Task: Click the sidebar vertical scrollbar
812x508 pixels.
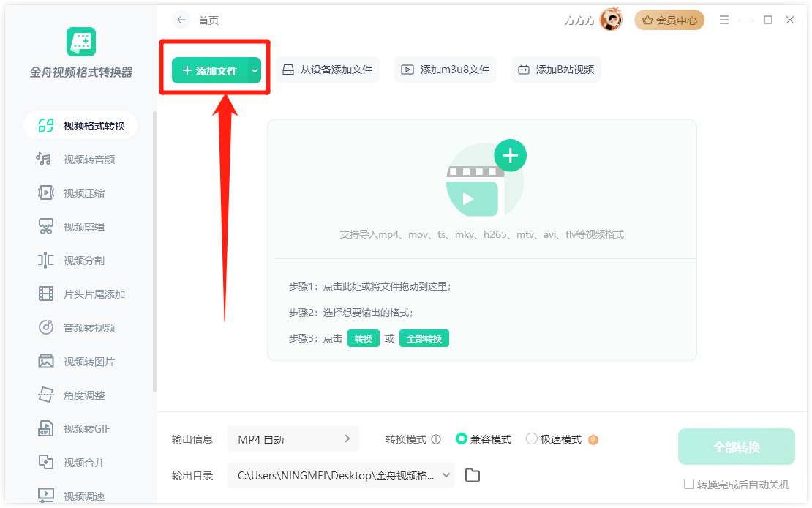Action: pos(155,251)
